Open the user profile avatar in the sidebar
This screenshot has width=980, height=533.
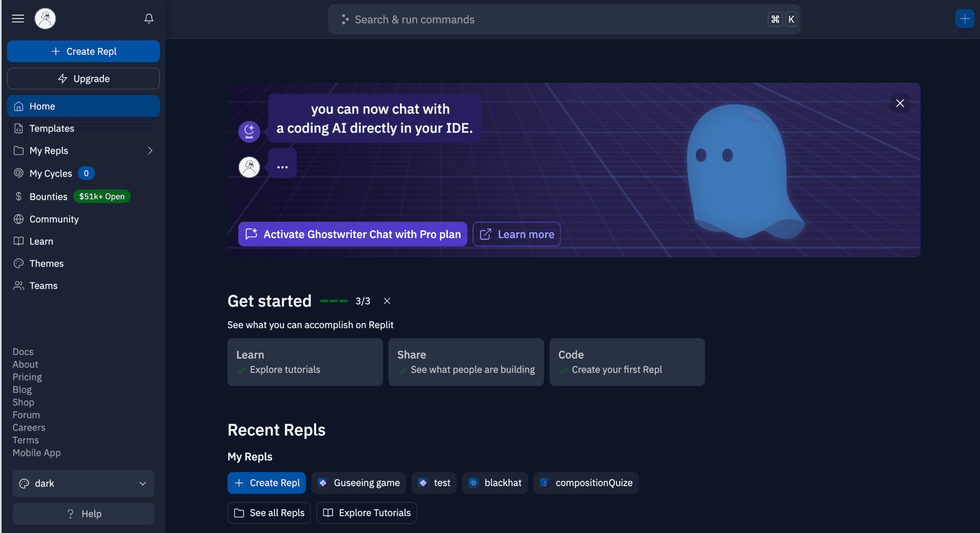tap(45, 18)
